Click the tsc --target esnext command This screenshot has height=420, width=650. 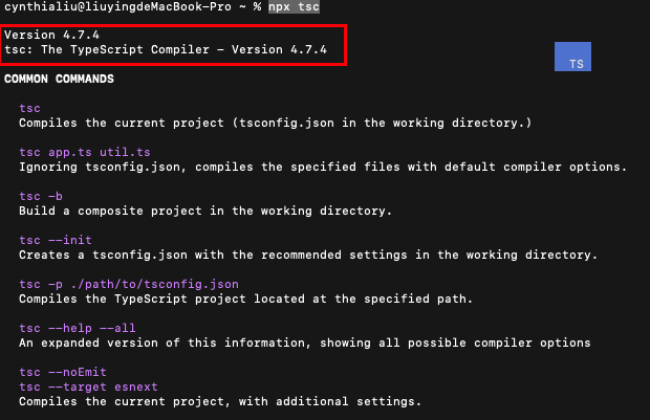[x=88, y=387]
